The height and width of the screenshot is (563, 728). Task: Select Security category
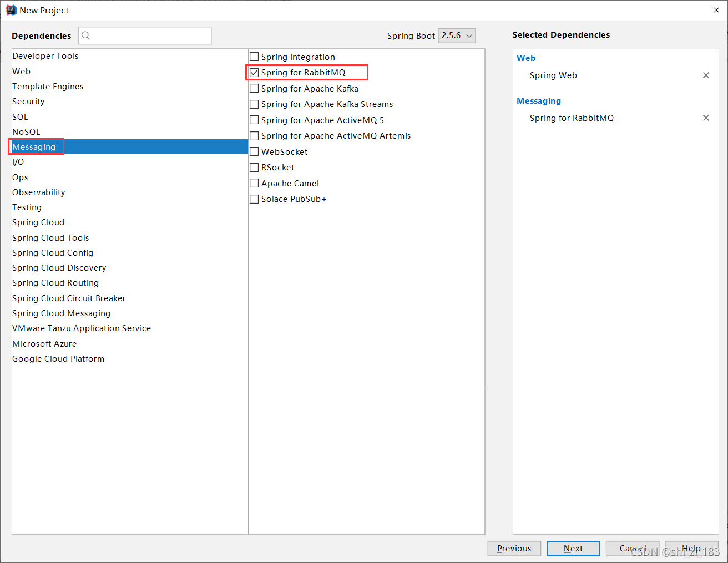point(130,102)
